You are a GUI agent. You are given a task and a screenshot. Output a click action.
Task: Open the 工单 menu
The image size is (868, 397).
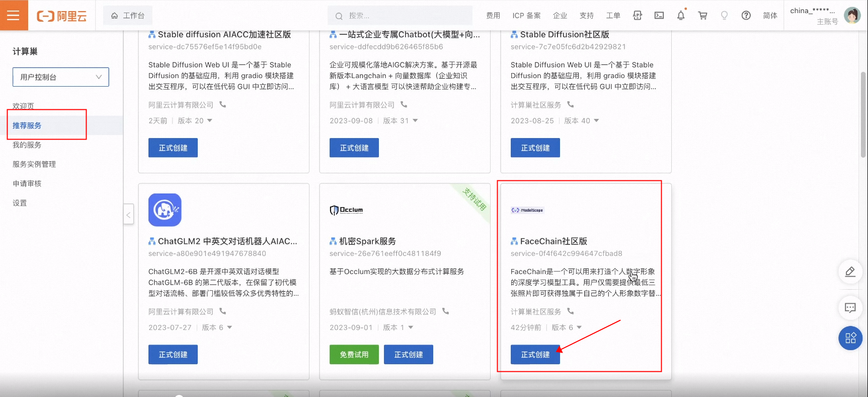[x=613, y=16]
